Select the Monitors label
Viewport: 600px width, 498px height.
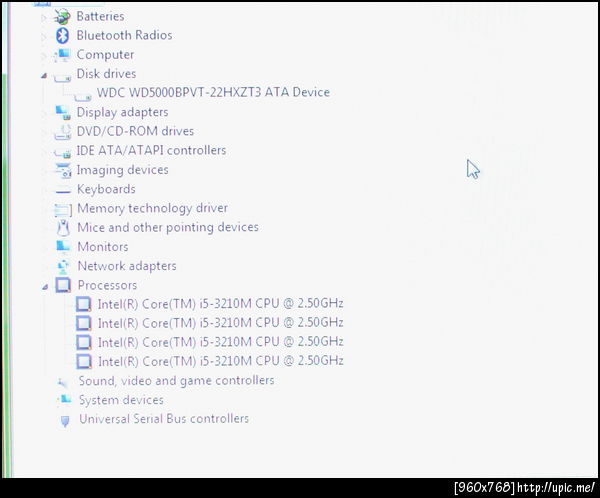pyautogui.click(x=103, y=247)
